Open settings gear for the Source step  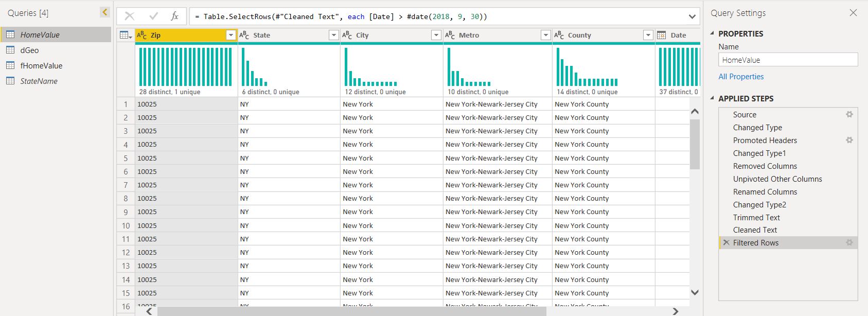(849, 114)
